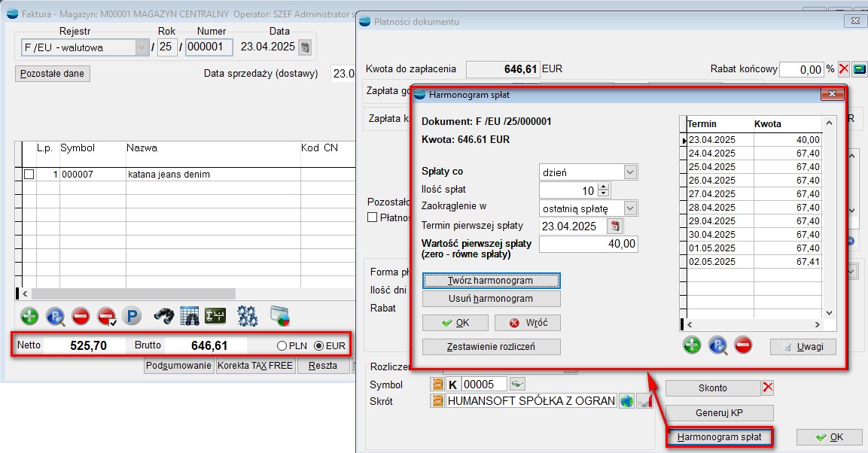Remove schedule row with red minus below Termin table
The width and height of the screenshot is (868, 453).
(x=742, y=345)
